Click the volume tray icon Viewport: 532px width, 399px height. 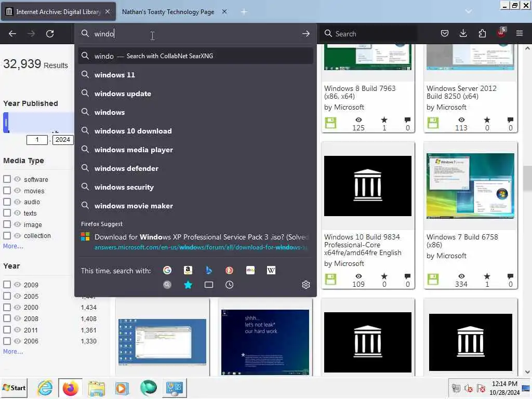coord(469,388)
